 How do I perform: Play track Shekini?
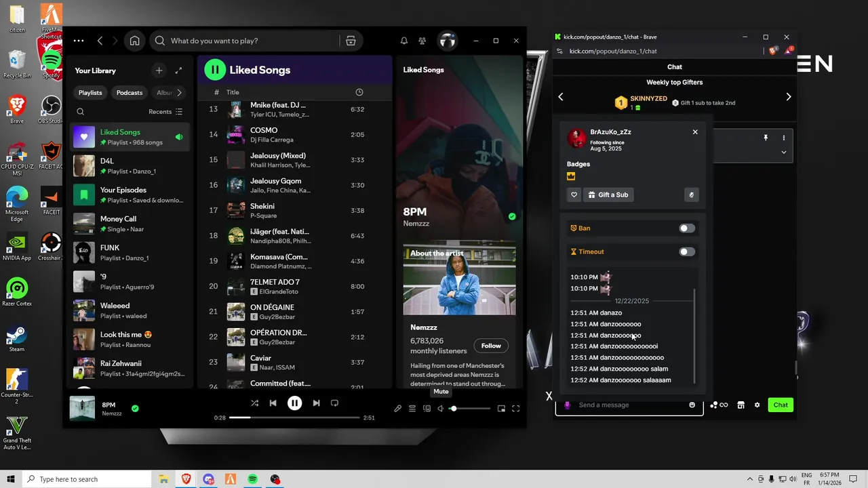click(x=294, y=210)
